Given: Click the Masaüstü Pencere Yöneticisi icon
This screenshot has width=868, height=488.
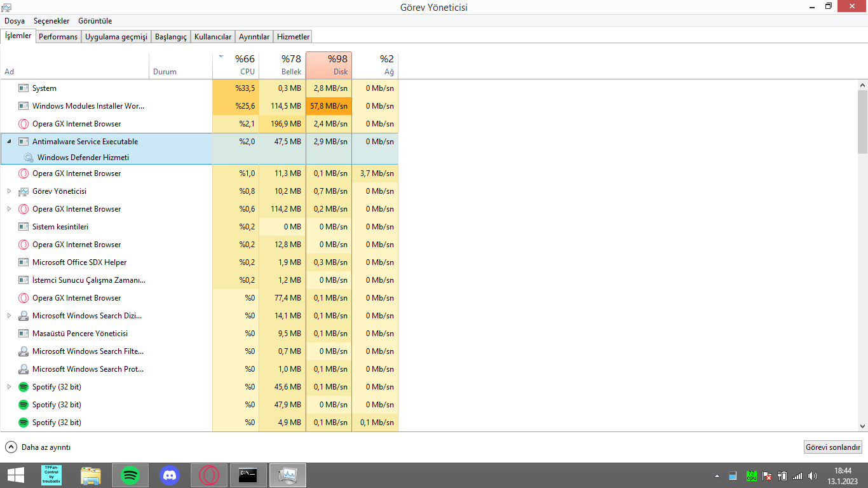Looking at the screenshot, I should click(24, 334).
